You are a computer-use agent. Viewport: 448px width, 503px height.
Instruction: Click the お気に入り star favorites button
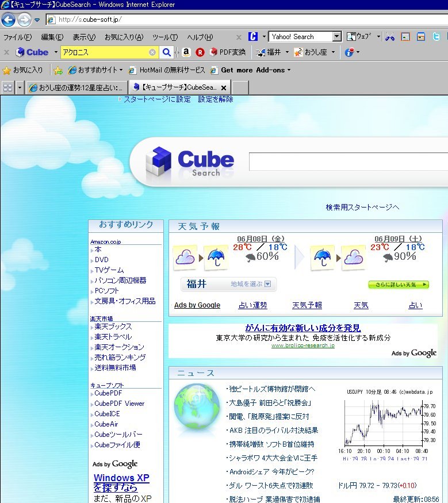(x=22, y=70)
